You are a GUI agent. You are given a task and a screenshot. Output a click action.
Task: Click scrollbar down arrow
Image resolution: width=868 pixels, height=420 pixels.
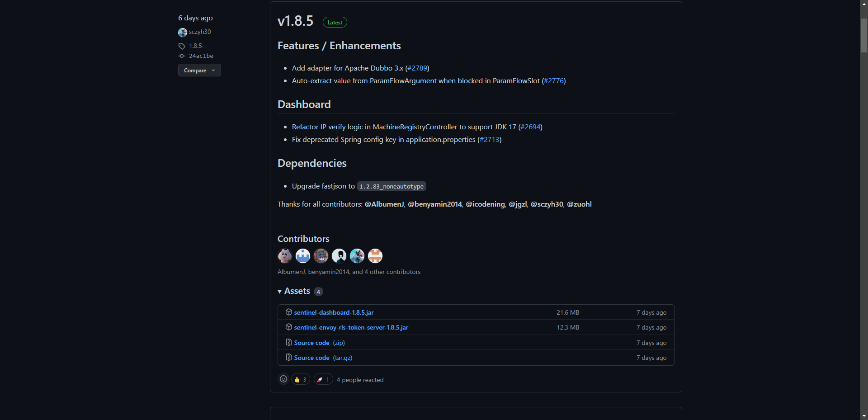864,416
